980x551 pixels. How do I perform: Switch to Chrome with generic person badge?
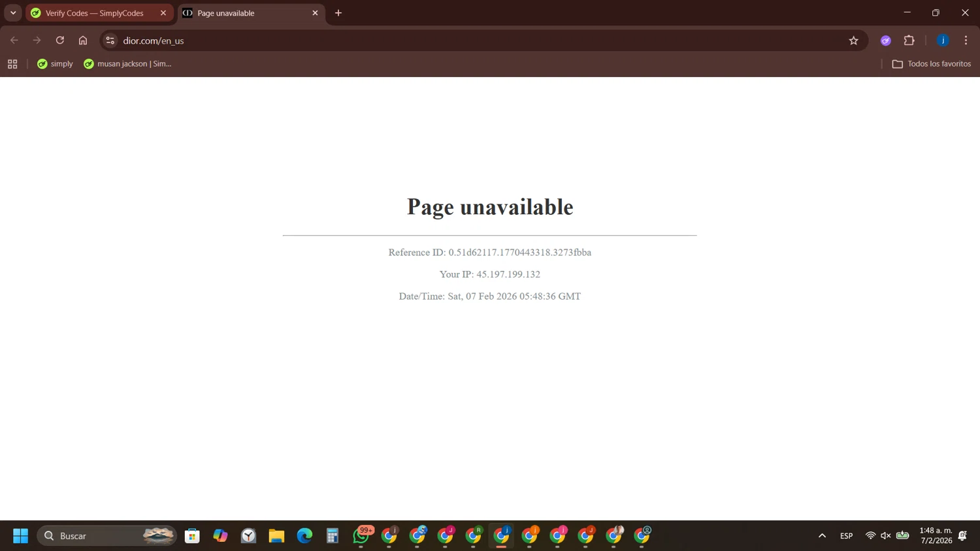coord(642,536)
